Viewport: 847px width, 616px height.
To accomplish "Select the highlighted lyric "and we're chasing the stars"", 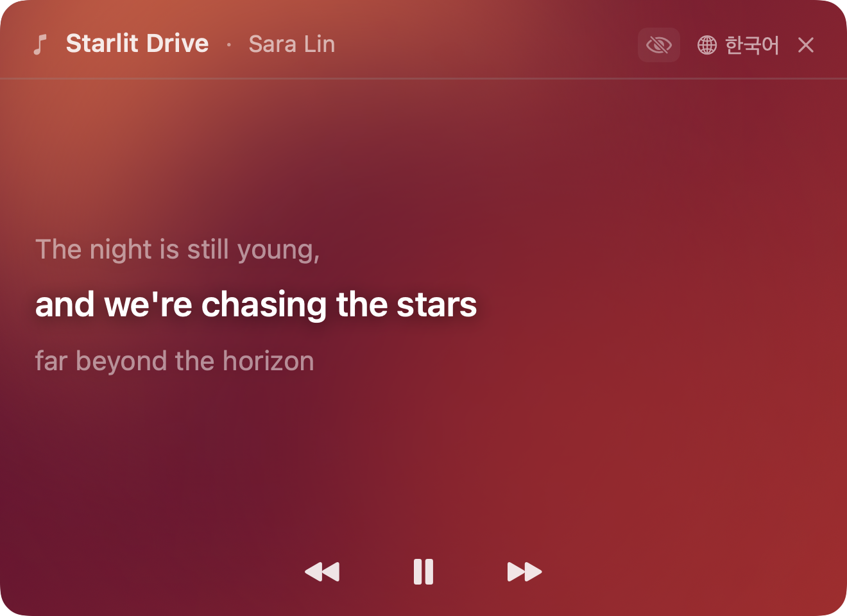I will click(x=256, y=304).
